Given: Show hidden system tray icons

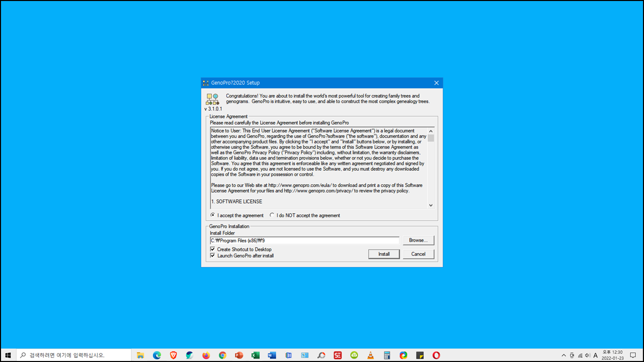Looking at the screenshot, I should click(x=563, y=355).
